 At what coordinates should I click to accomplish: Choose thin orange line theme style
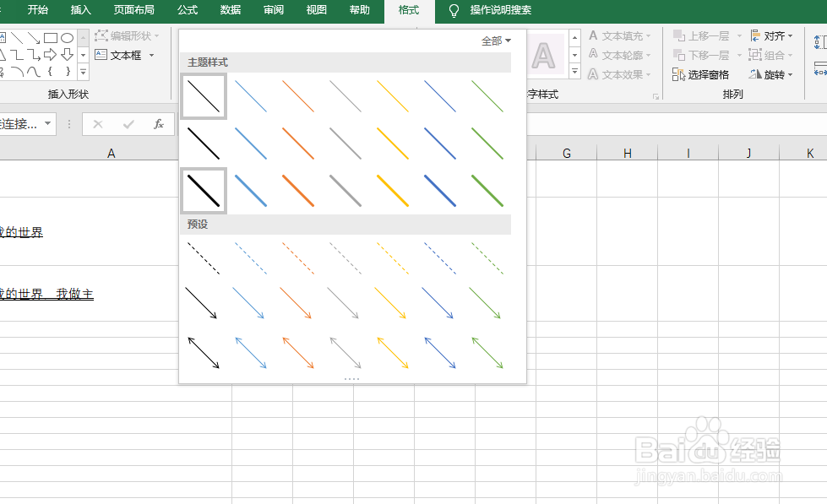(298, 96)
